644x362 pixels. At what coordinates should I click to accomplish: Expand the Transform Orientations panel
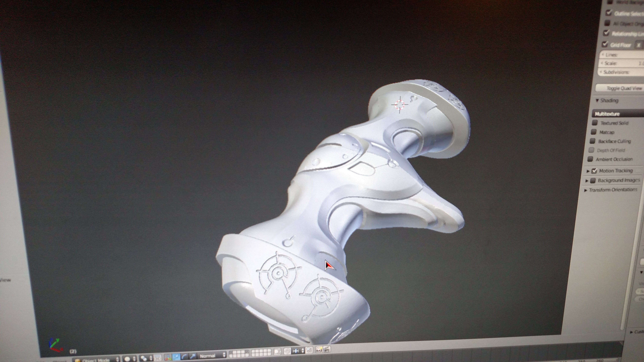coord(612,190)
